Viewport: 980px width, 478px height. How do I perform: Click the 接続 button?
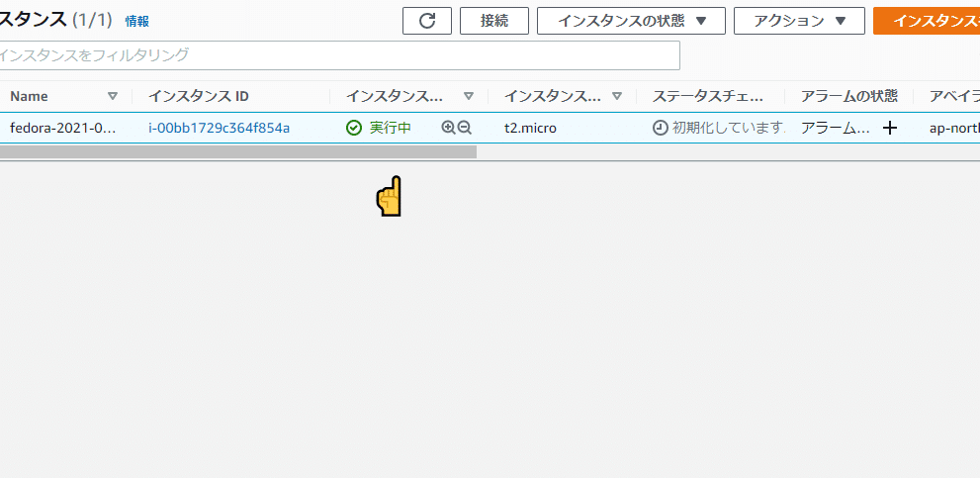[x=494, y=21]
